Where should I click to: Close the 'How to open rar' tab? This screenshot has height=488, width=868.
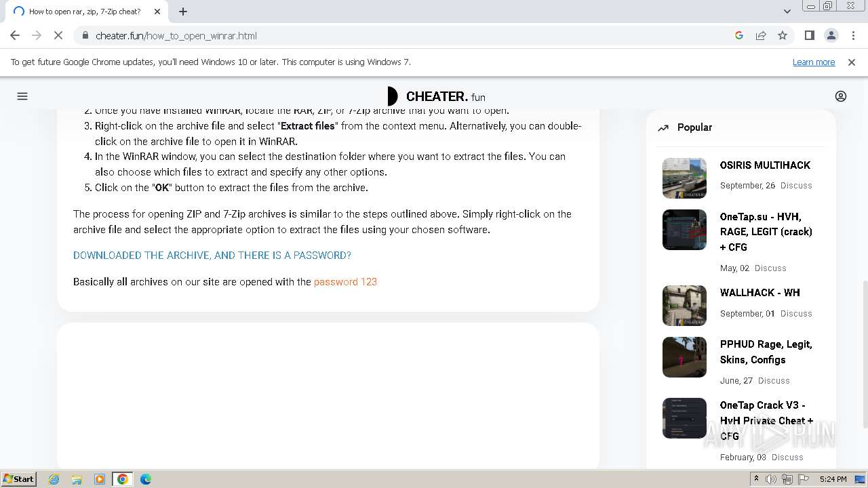tap(157, 12)
